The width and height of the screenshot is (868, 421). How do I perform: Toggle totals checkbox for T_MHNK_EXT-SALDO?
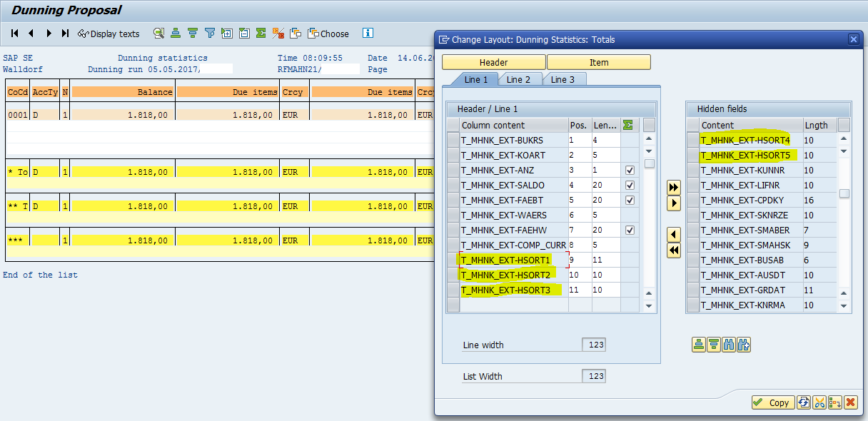coord(629,186)
